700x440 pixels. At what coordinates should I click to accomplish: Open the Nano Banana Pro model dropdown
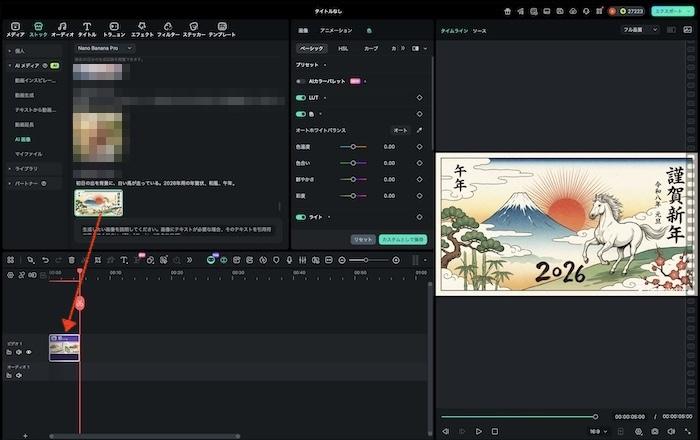(x=105, y=48)
